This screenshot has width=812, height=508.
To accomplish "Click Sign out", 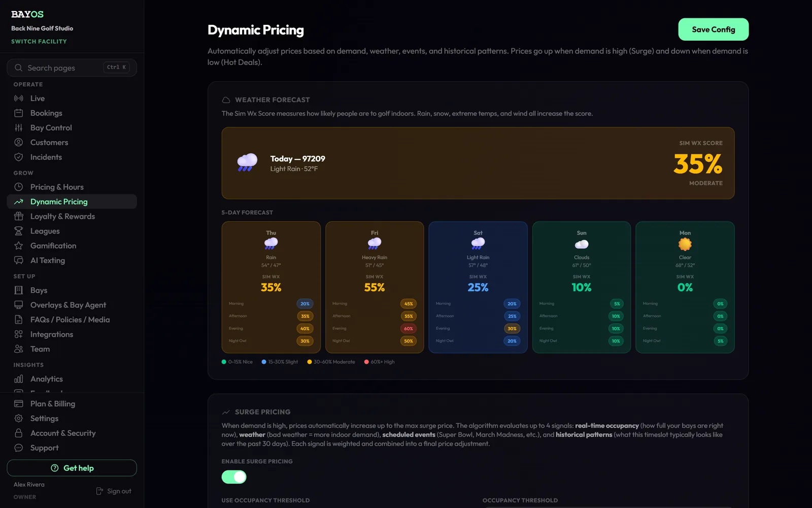I will [114, 491].
